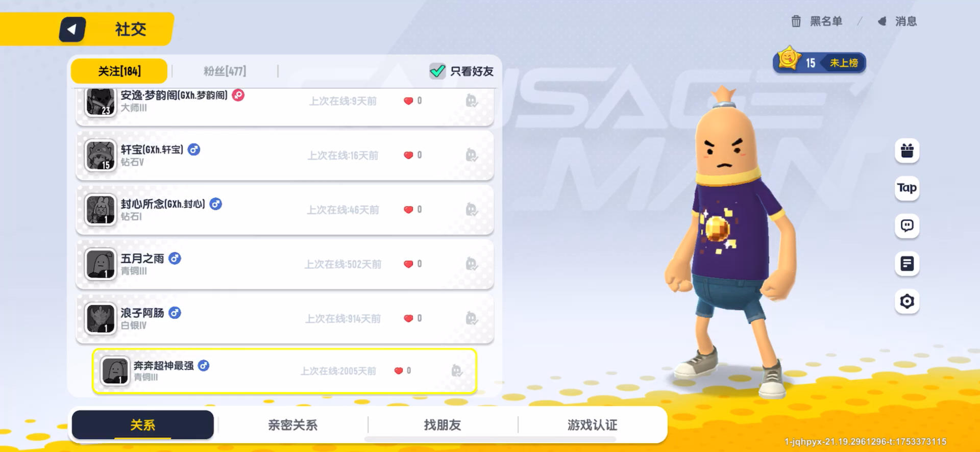
Task: Open the gift box icon on right sidebar
Action: pos(907,150)
